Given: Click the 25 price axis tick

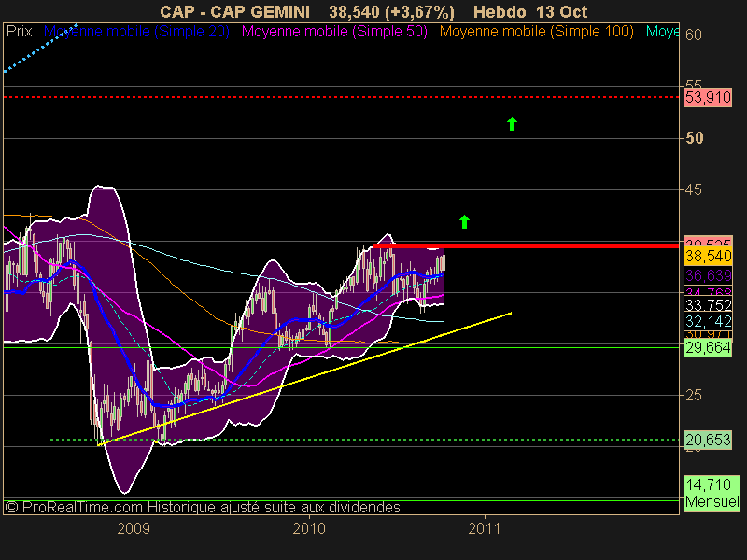Looking at the screenshot, I should (x=694, y=395).
